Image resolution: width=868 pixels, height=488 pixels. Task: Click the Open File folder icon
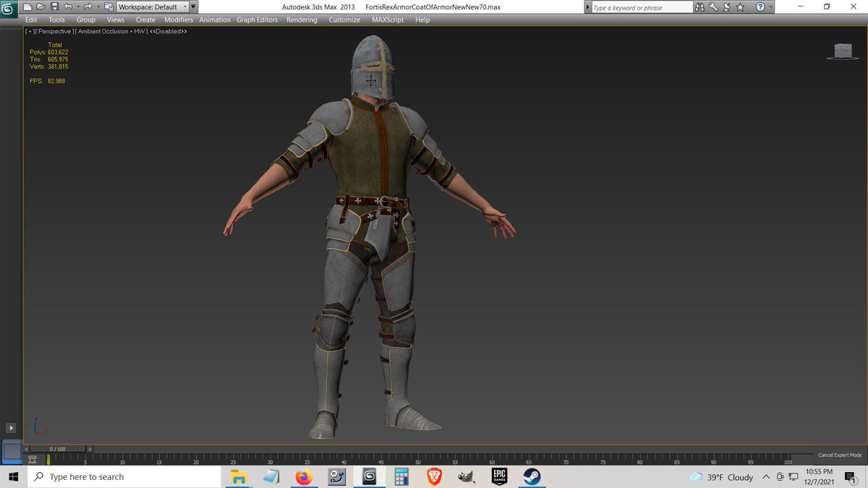point(41,7)
